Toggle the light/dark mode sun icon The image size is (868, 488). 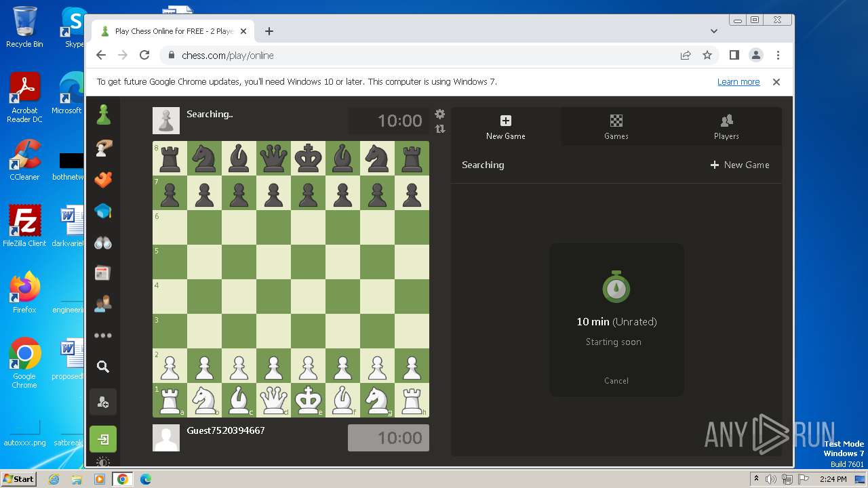coord(103,462)
